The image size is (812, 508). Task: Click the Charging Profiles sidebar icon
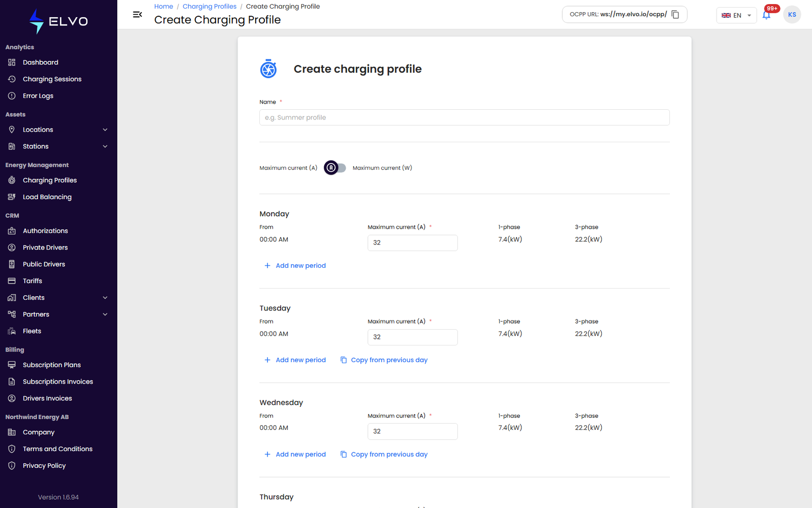(12, 180)
